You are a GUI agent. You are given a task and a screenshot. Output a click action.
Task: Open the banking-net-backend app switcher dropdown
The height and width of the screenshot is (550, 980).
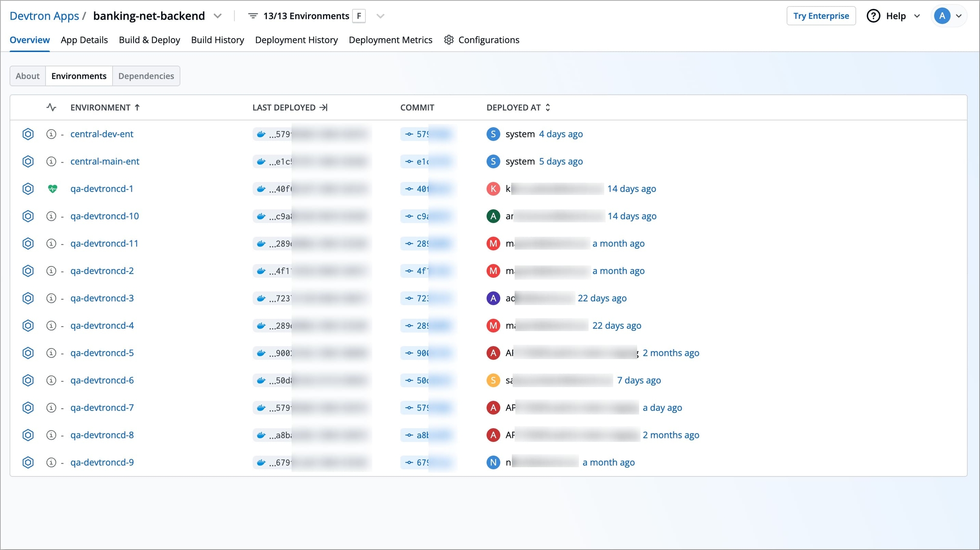(218, 16)
